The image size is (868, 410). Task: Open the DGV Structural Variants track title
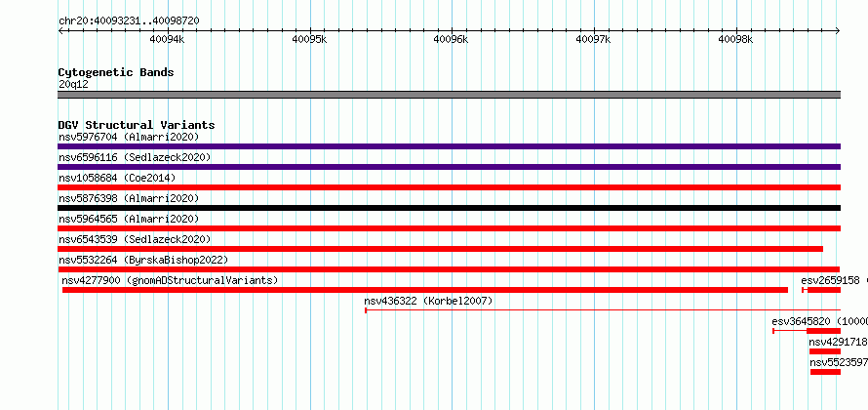click(137, 125)
